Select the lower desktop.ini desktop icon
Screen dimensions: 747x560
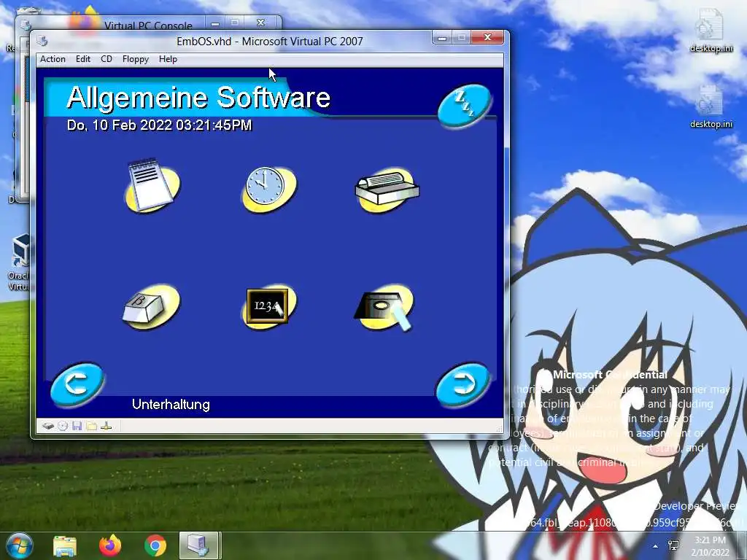point(711,107)
